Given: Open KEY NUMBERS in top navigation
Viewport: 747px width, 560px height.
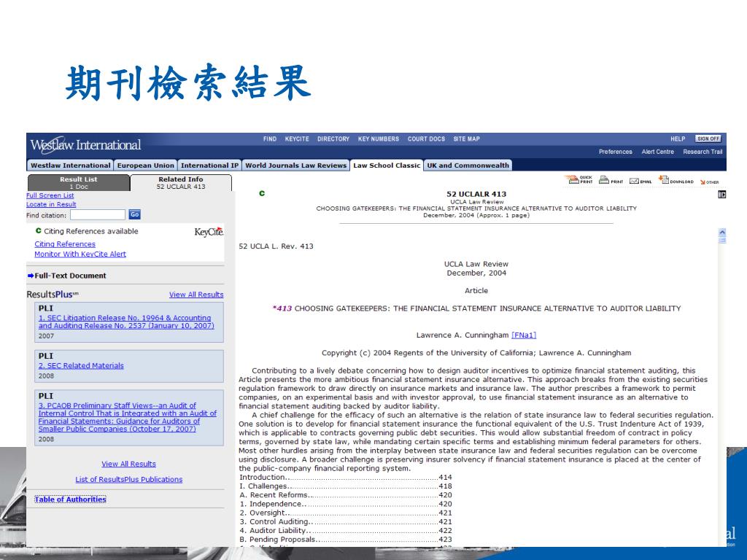Looking at the screenshot, I should (379, 139).
